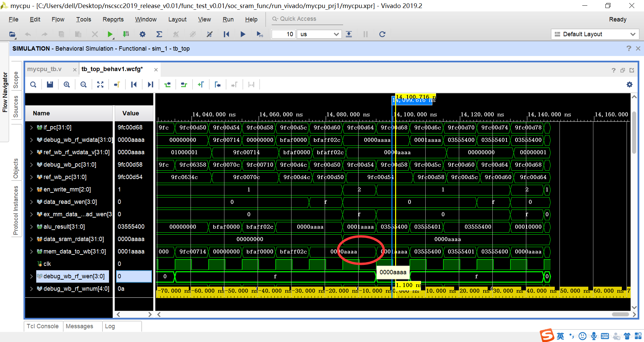
Task: Click the simulation run time field
Action: click(283, 34)
